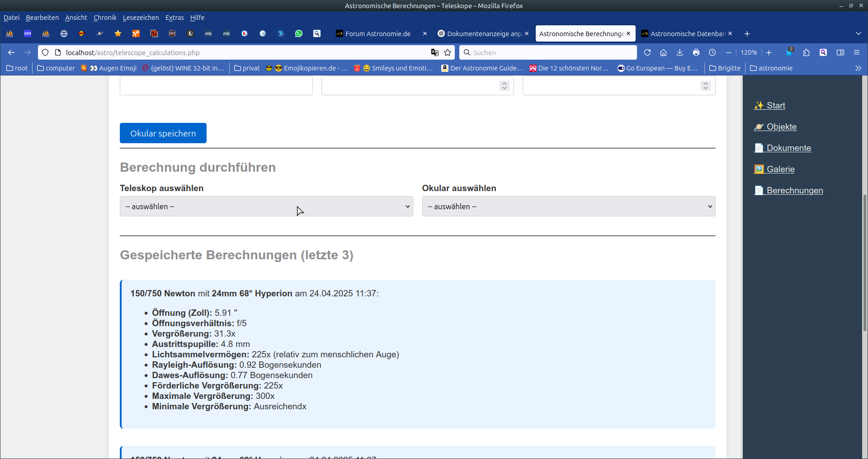Toggle the sidebar view icon
Image resolution: width=868 pixels, height=459 pixels.
(x=840, y=52)
